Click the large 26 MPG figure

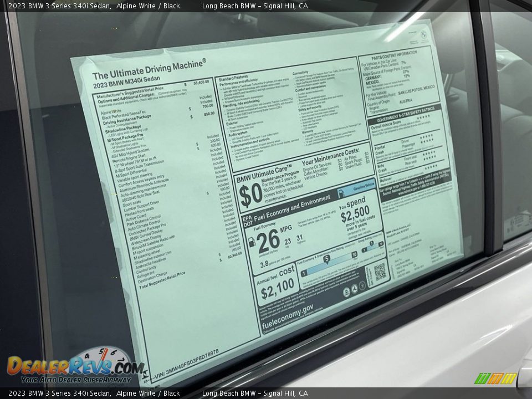click(268, 241)
